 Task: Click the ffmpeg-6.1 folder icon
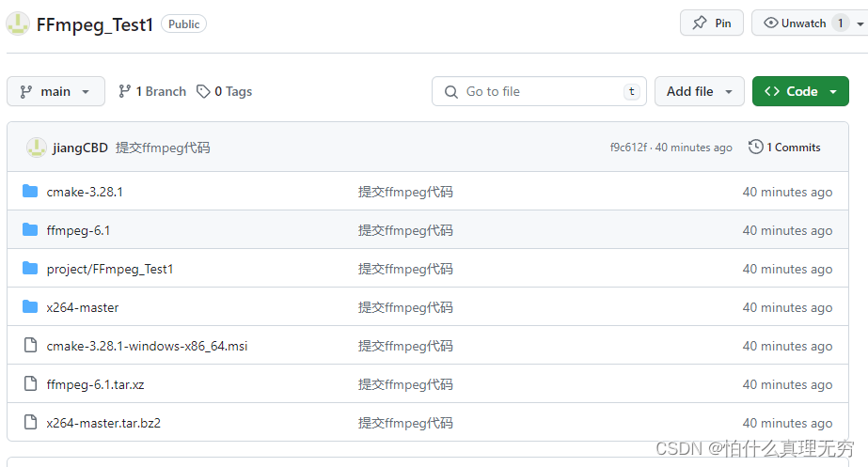tap(30, 229)
